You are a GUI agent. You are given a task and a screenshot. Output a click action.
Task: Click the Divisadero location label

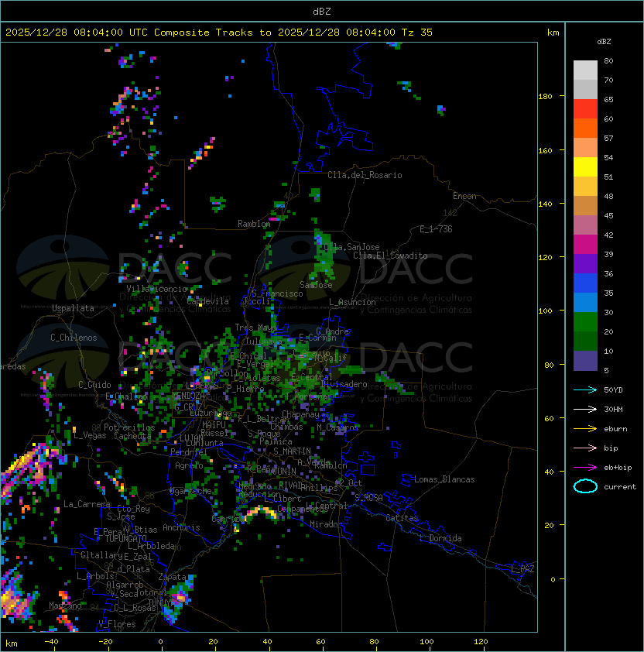click(x=344, y=383)
